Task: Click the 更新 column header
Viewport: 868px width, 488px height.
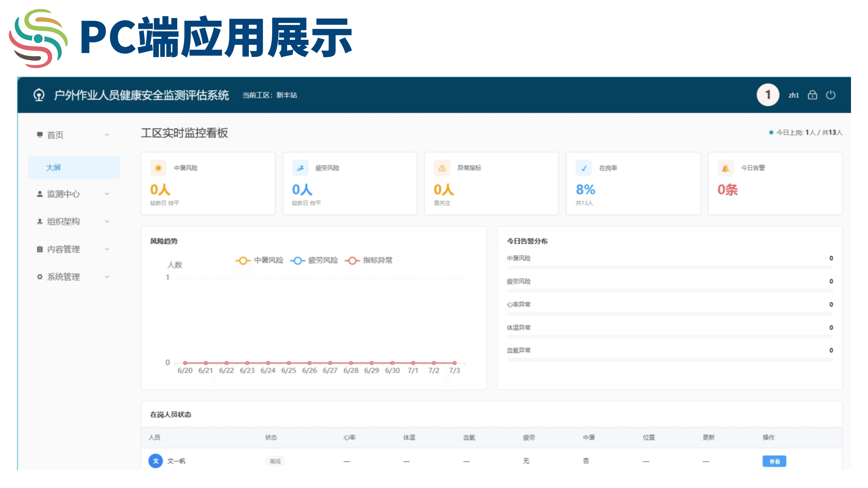Action: tap(709, 437)
